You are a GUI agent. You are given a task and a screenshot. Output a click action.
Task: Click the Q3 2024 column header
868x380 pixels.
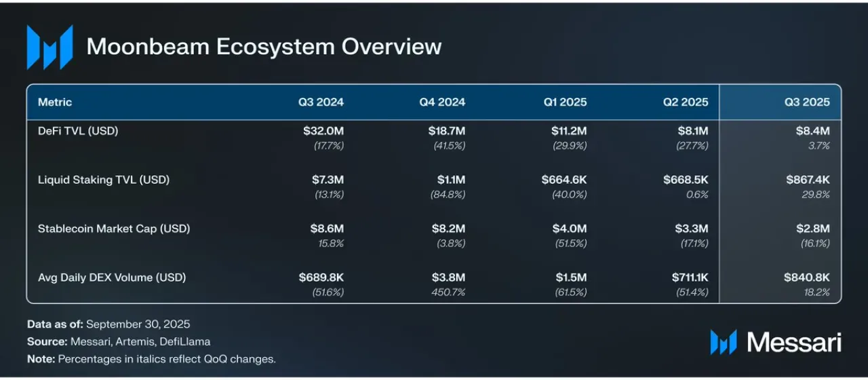(321, 102)
